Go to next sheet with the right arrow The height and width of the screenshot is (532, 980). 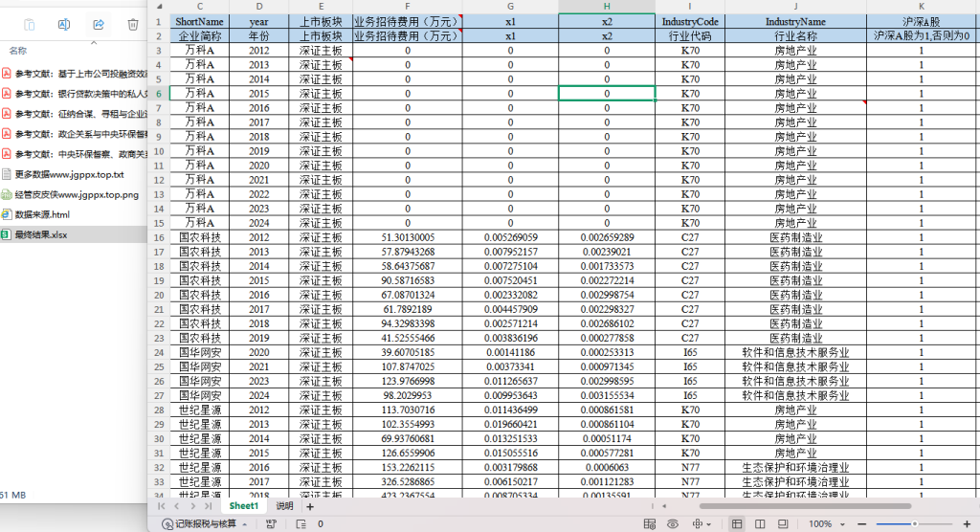(x=192, y=506)
